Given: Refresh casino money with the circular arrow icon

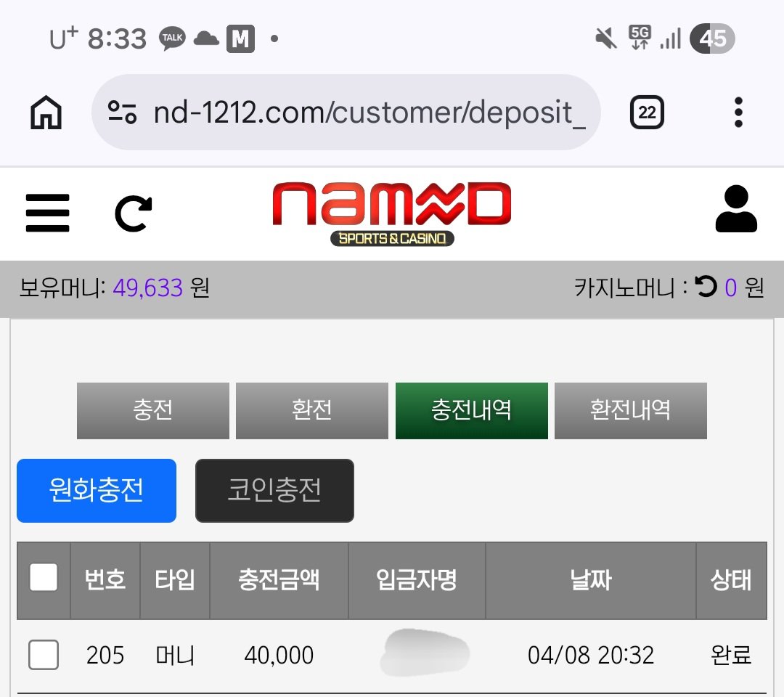Looking at the screenshot, I should point(706,287).
